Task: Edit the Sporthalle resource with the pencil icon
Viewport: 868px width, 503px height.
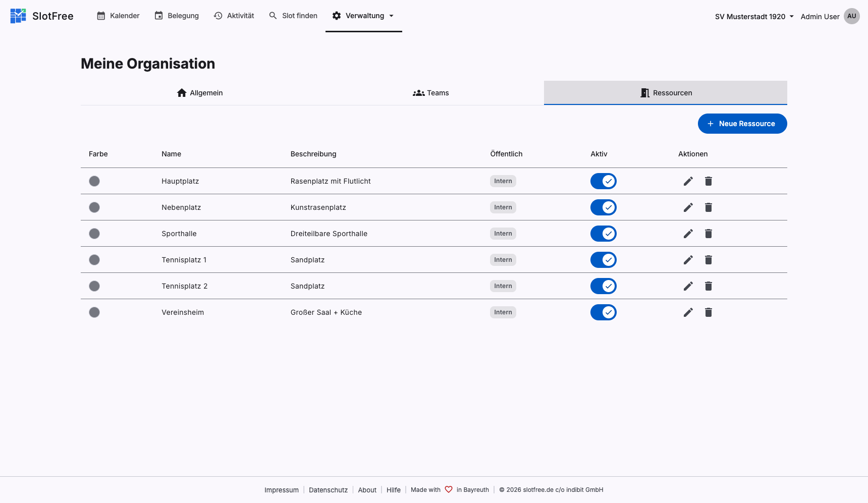Action: (688, 234)
